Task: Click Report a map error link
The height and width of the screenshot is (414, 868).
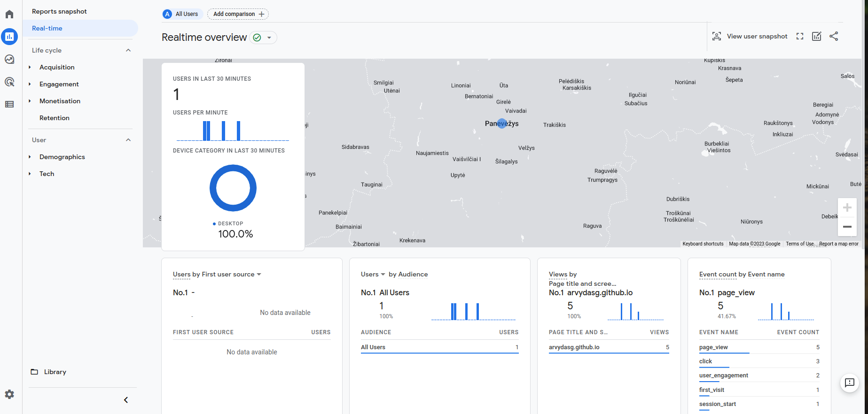Action: click(x=839, y=244)
